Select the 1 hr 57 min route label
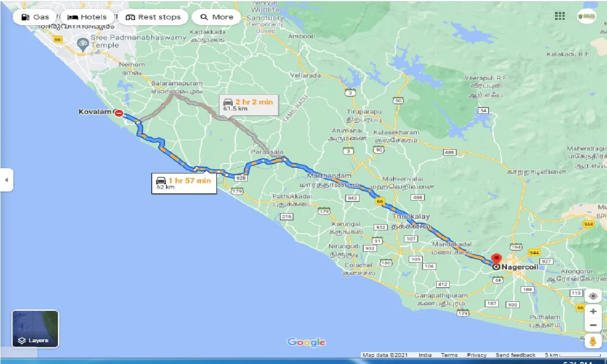Viewport: 607px width, 364px height. point(184,183)
